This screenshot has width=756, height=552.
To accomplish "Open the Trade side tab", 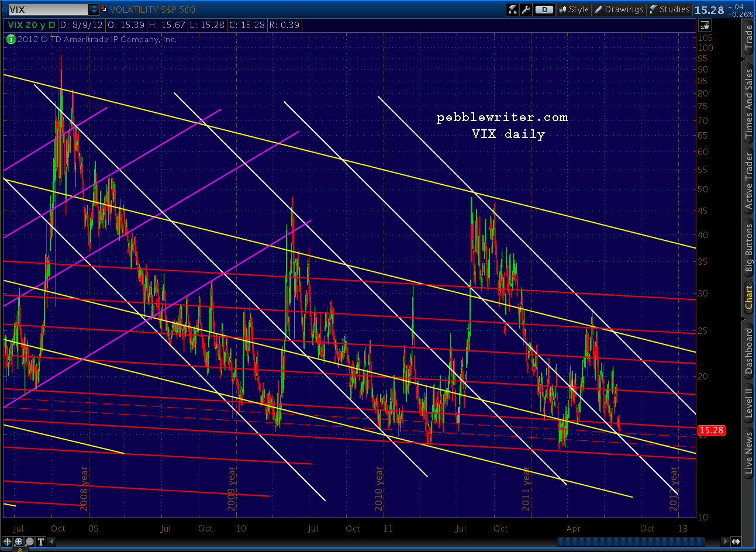I will tap(748, 37).
